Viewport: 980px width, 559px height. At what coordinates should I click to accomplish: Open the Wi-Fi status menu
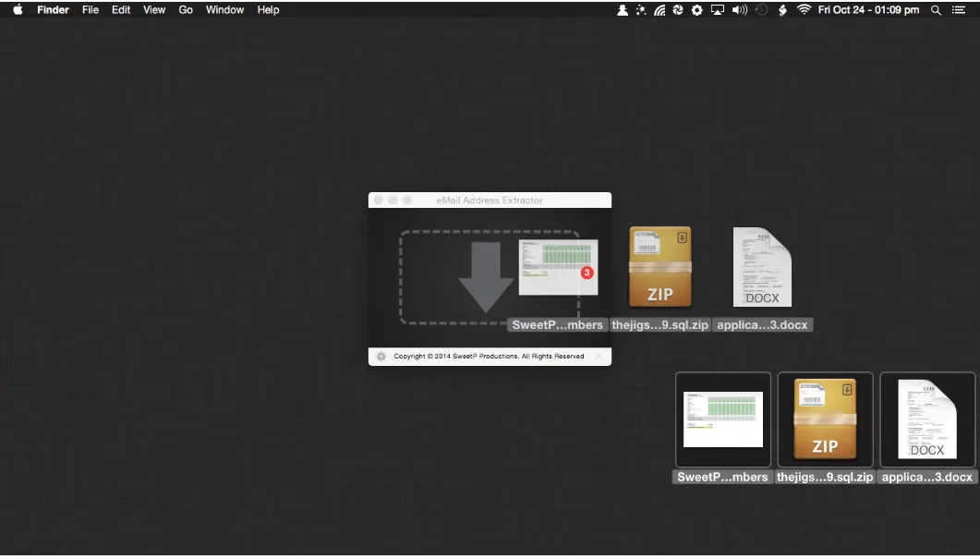[x=804, y=10]
